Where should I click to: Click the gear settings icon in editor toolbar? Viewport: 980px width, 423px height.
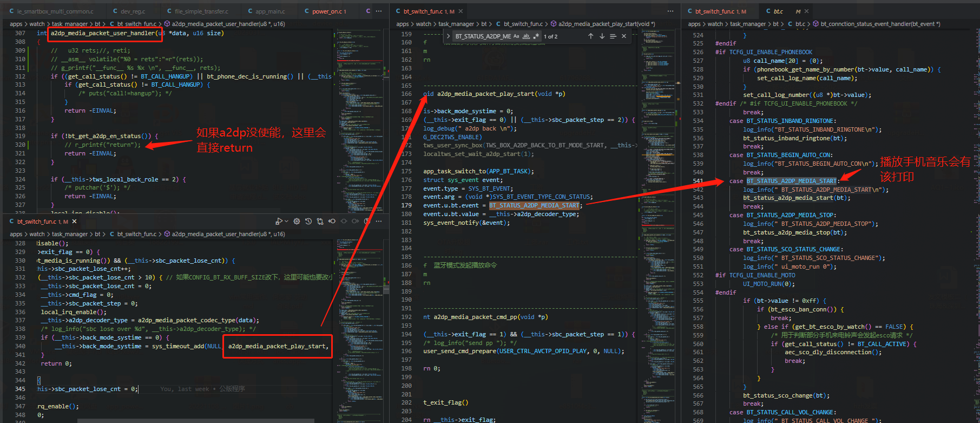pyautogui.click(x=297, y=222)
